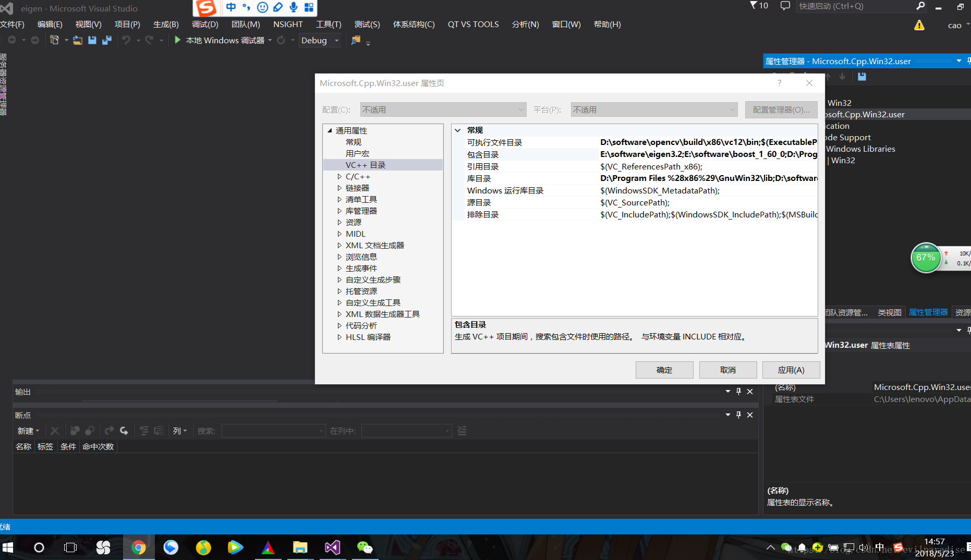Open the 文件(F) menu
This screenshot has width=971, height=560.
click(13, 25)
